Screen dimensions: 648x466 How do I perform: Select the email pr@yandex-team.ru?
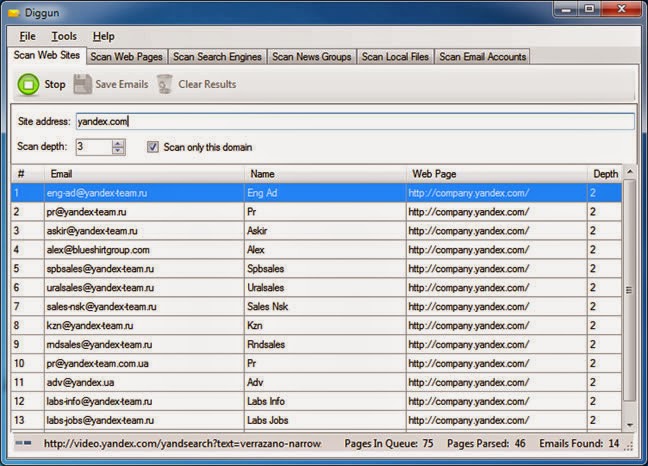(86, 212)
